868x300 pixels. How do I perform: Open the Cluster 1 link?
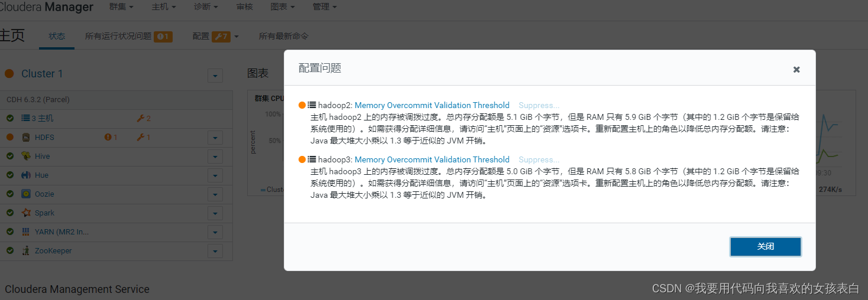(42, 74)
